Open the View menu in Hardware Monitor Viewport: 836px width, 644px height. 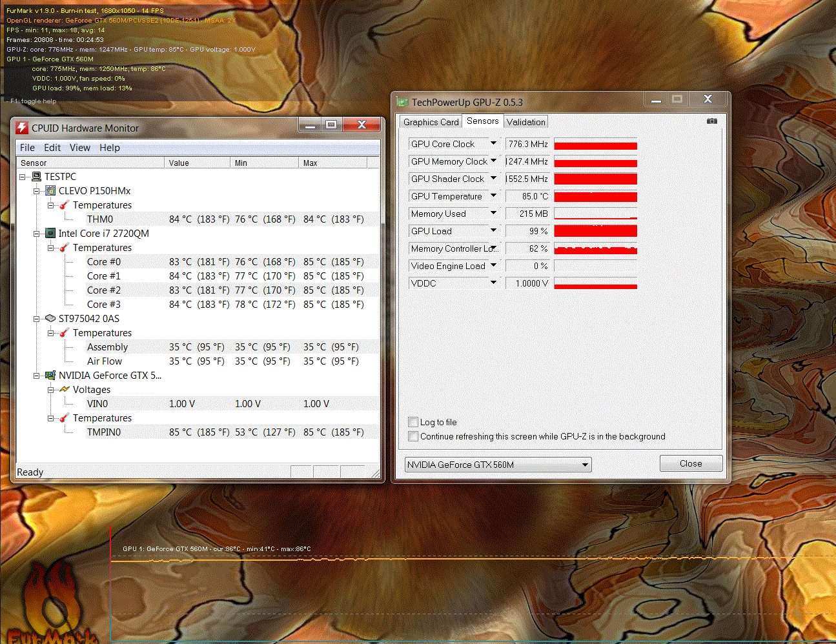pyautogui.click(x=80, y=148)
